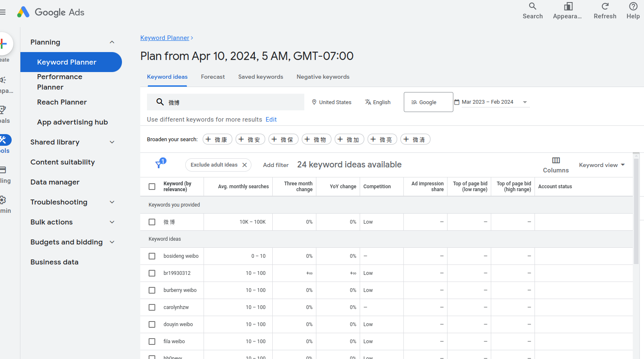The height and width of the screenshot is (359, 644).
Task: Open Search from the top bar
Action: click(x=532, y=11)
